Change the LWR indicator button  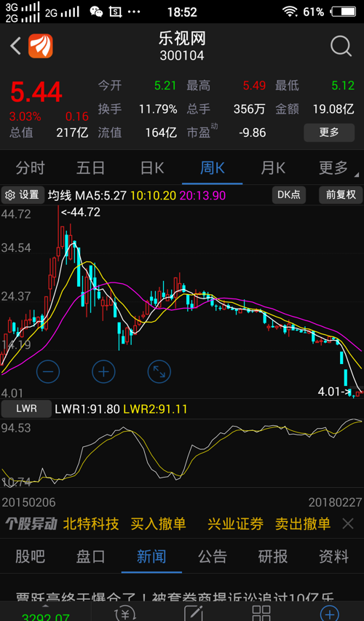[x=26, y=408]
